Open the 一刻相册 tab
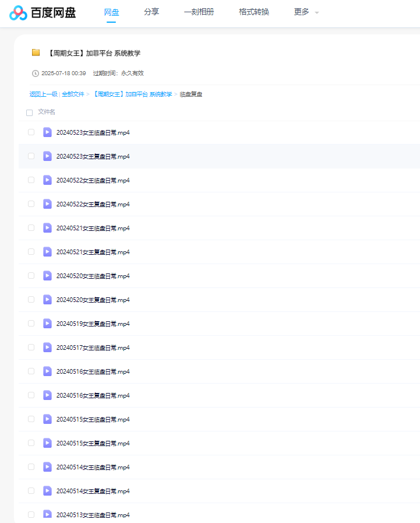420x523 pixels. tap(199, 12)
